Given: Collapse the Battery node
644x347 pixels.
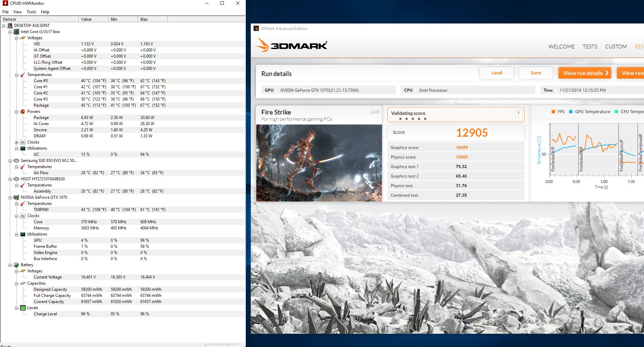Looking at the screenshot, I should 10,265.
